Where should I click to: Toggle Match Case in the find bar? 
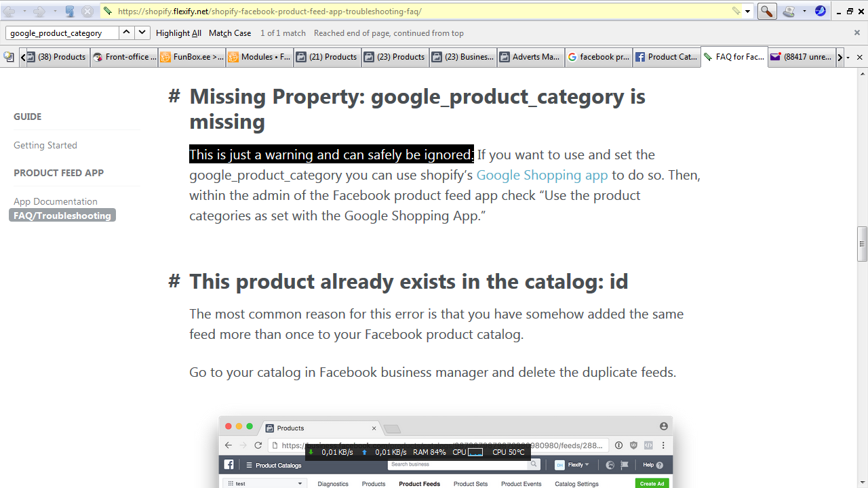pyautogui.click(x=230, y=33)
